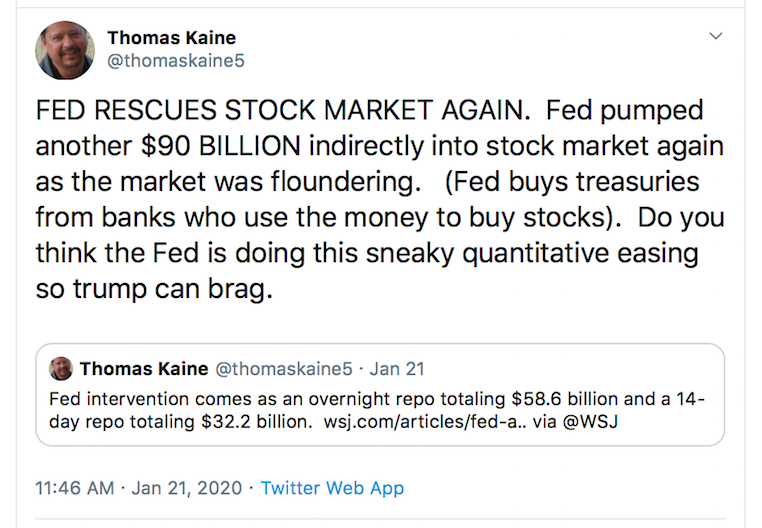Open the 'Twitter Web App' source link
The image size is (762, 528).
[332, 488]
